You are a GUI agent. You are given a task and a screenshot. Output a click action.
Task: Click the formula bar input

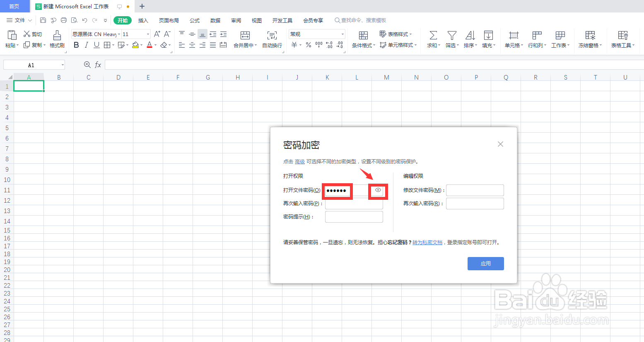374,65
